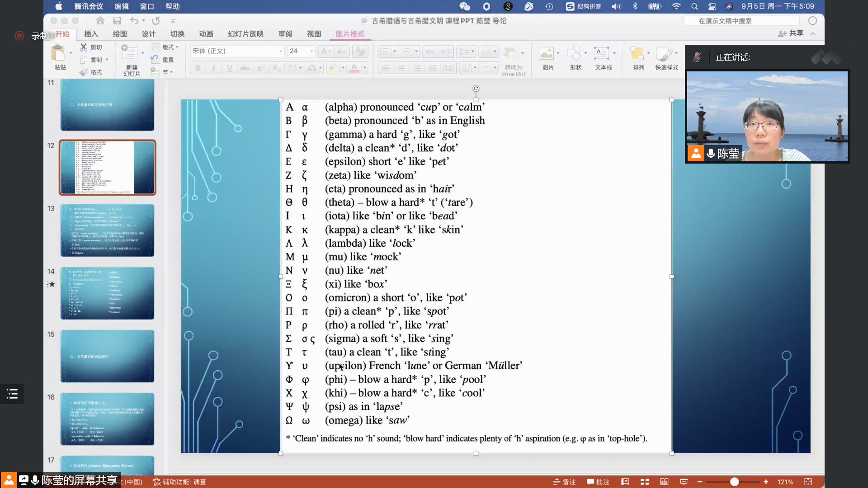Open the 宋体 (正文) font name dropdown
Viewport: 868px width, 488px height.
(280, 51)
